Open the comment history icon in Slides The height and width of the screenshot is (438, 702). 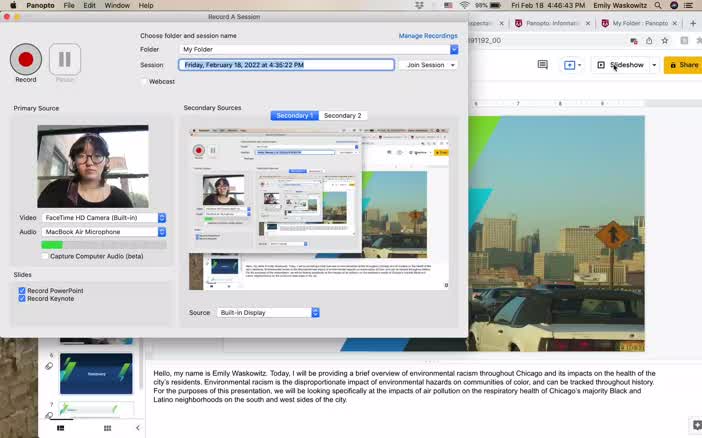(x=542, y=65)
